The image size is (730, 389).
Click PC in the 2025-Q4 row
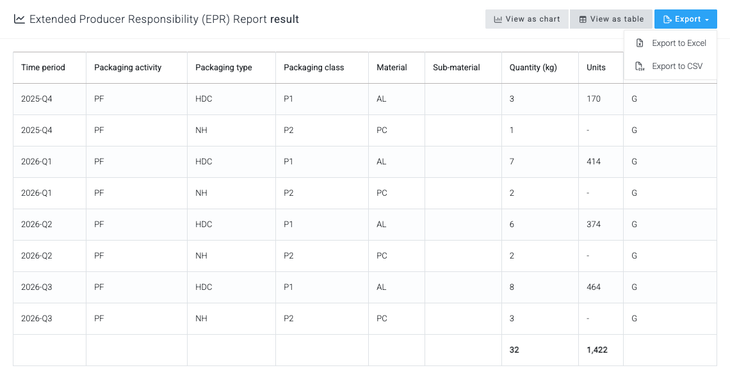pyautogui.click(x=382, y=130)
